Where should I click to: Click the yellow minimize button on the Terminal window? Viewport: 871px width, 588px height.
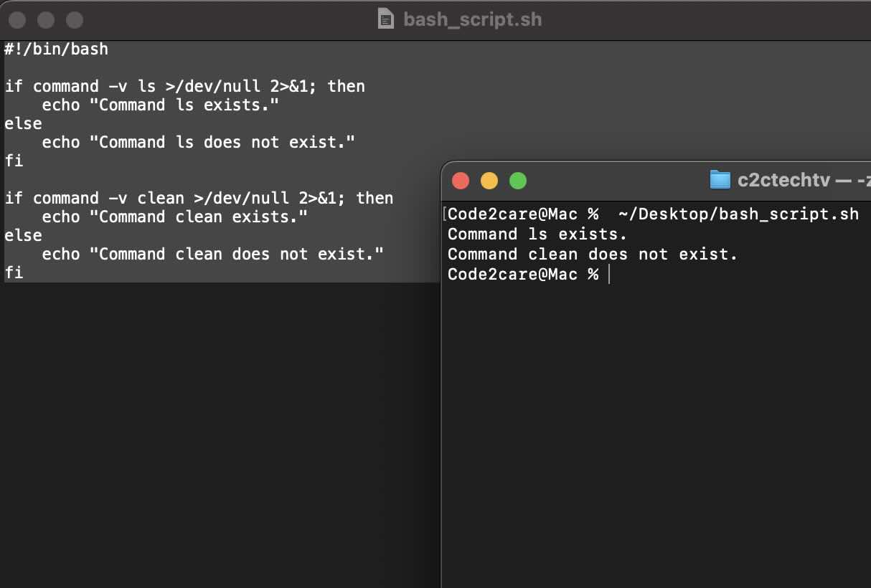tap(489, 181)
